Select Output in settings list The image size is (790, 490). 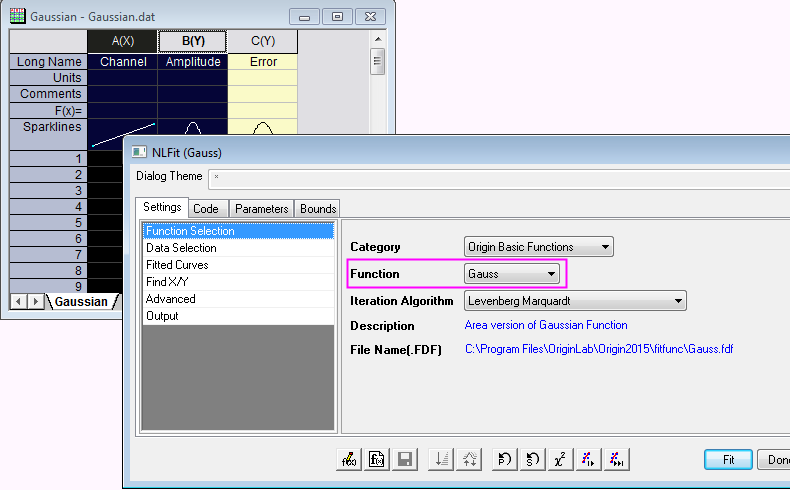point(238,316)
